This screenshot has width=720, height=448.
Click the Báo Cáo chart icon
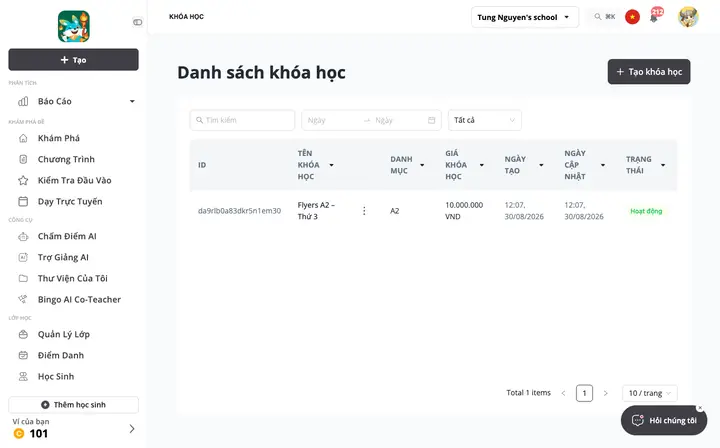[x=23, y=101]
